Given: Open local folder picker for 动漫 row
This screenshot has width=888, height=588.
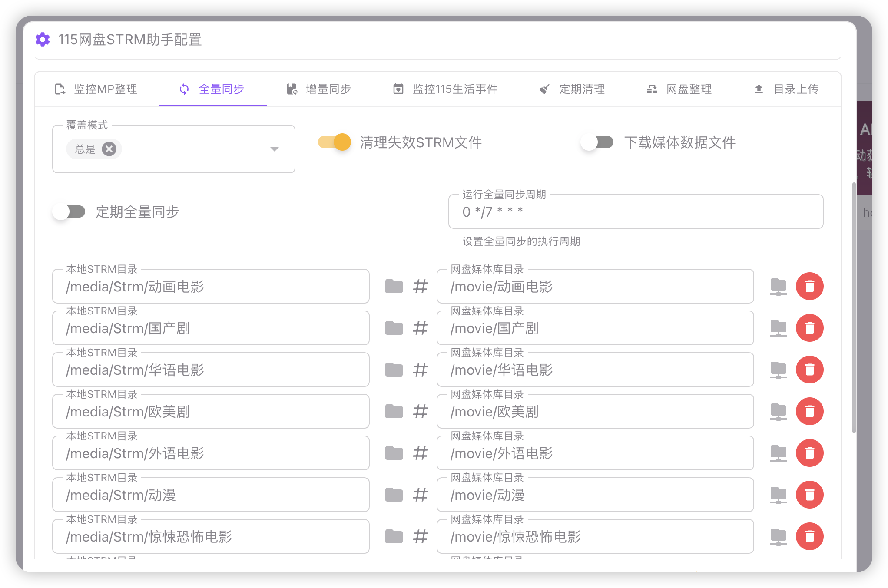Looking at the screenshot, I should 394,495.
